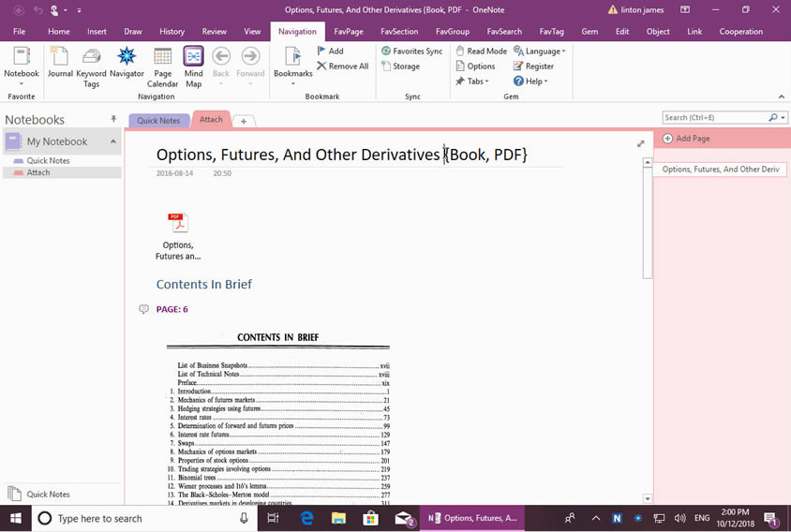Click the page vertical scrollbar thumb
The height and width of the screenshot is (532, 791).
(648, 223)
